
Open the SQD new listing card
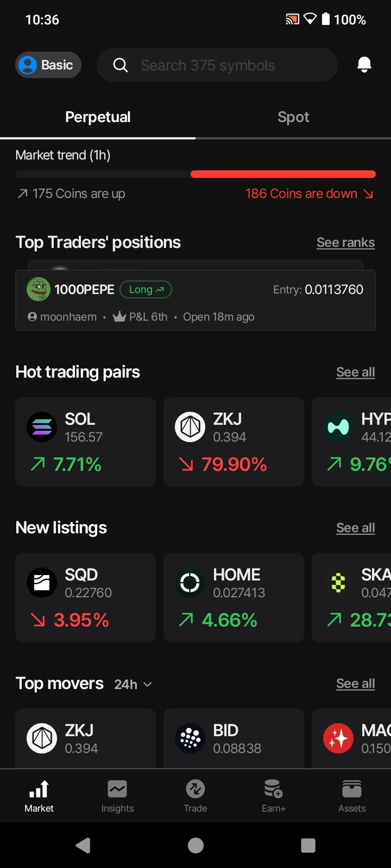[85, 597]
